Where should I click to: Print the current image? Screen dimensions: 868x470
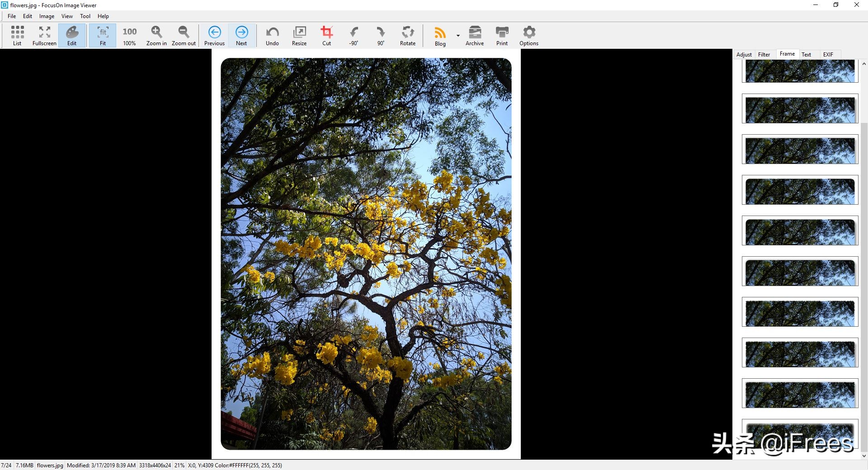pos(502,36)
